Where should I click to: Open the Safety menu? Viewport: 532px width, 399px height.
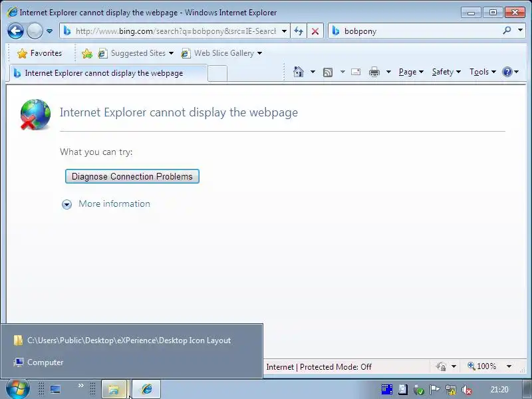coord(446,72)
